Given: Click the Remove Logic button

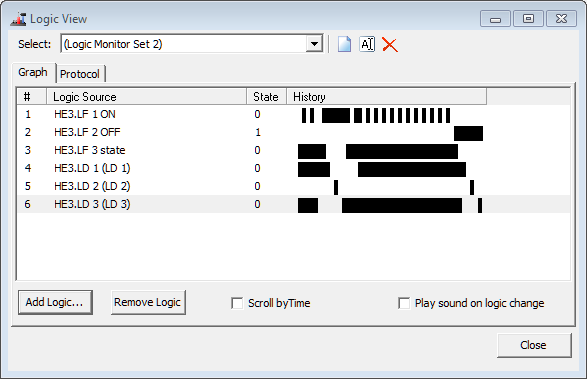Looking at the screenshot, I should [x=148, y=302].
